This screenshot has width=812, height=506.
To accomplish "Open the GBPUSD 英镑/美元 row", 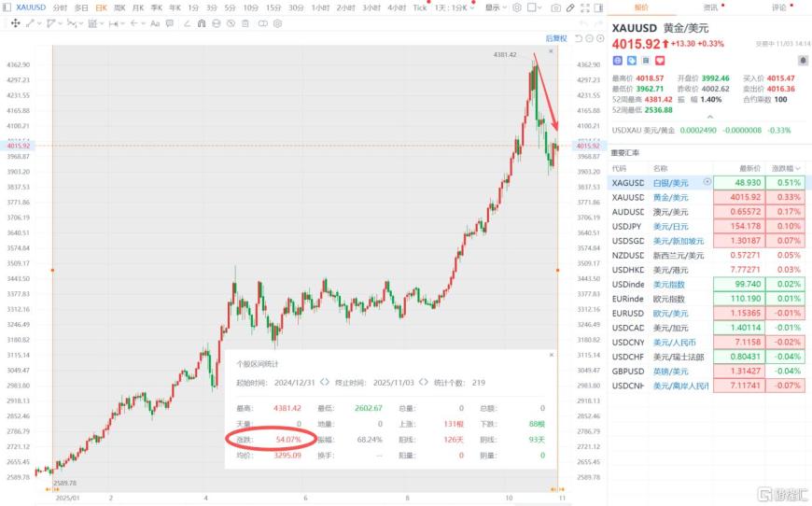I will coord(707,372).
